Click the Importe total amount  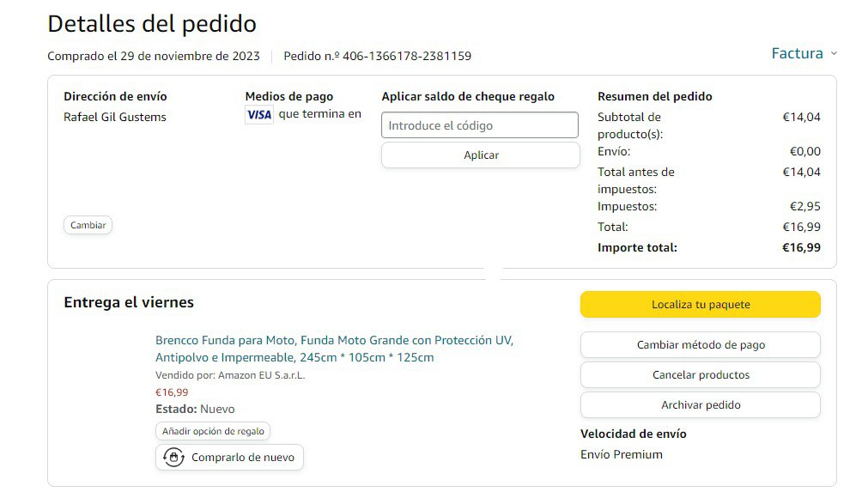[x=800, y=247]
